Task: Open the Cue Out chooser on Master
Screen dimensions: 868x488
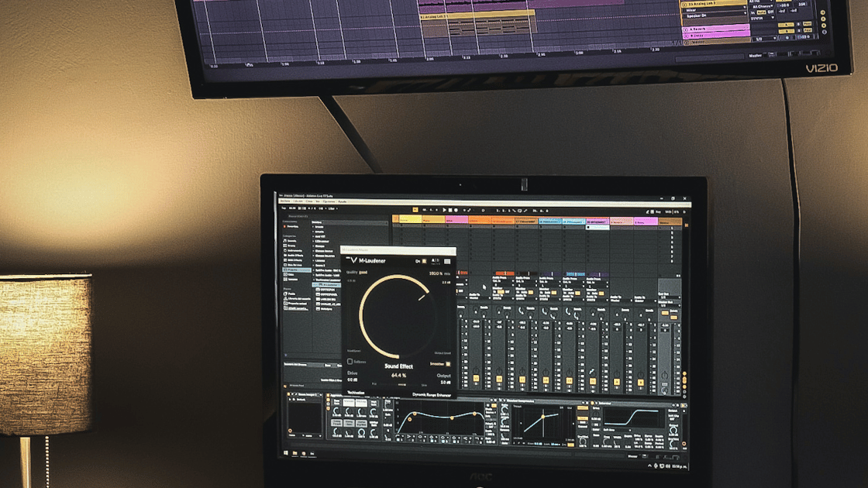Action: (669, 297)
